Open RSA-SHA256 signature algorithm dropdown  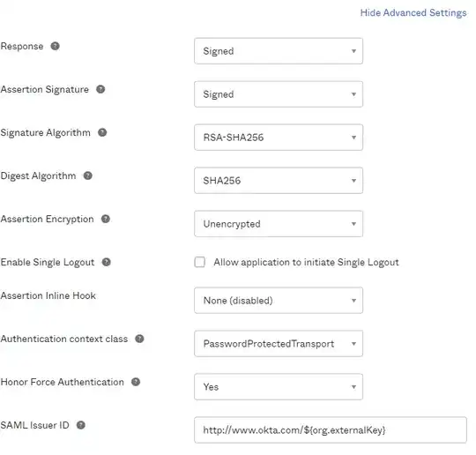279,138
